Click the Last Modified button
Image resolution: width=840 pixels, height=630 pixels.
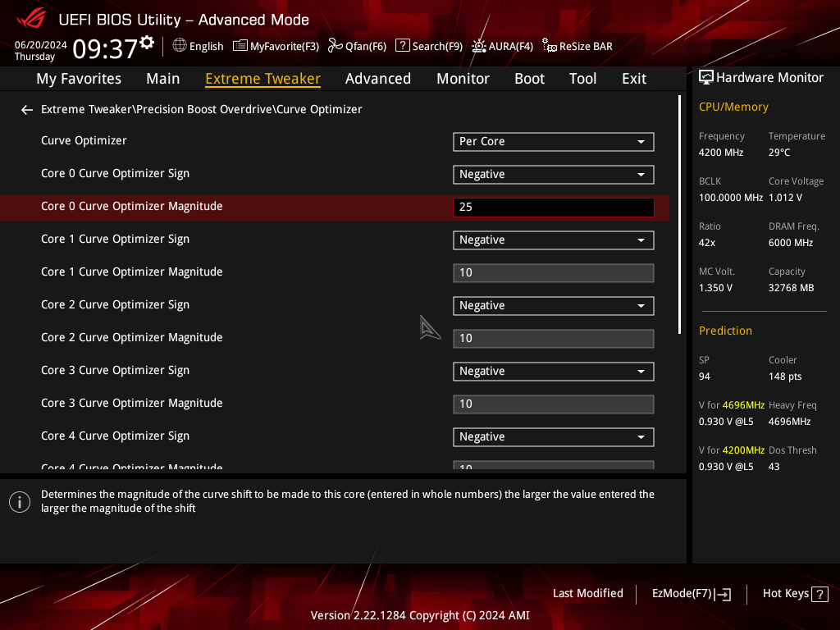point(587,594)
